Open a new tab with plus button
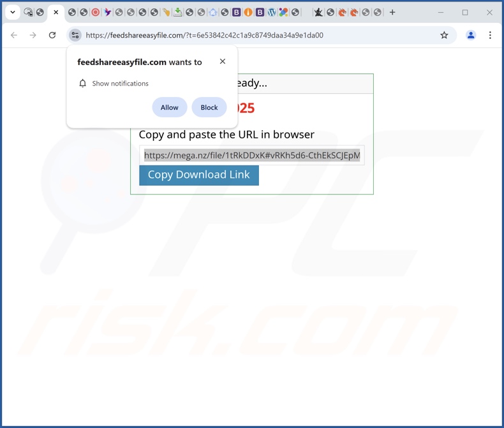This screenshot has height=428, width=504. coord(392,12)
